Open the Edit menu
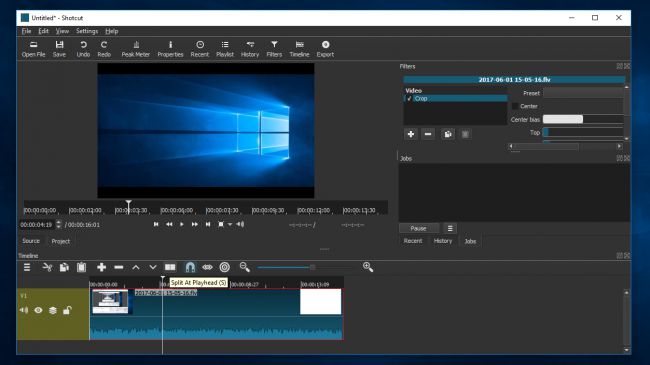The width and height of the screenshot is (650, 365). 44,31
